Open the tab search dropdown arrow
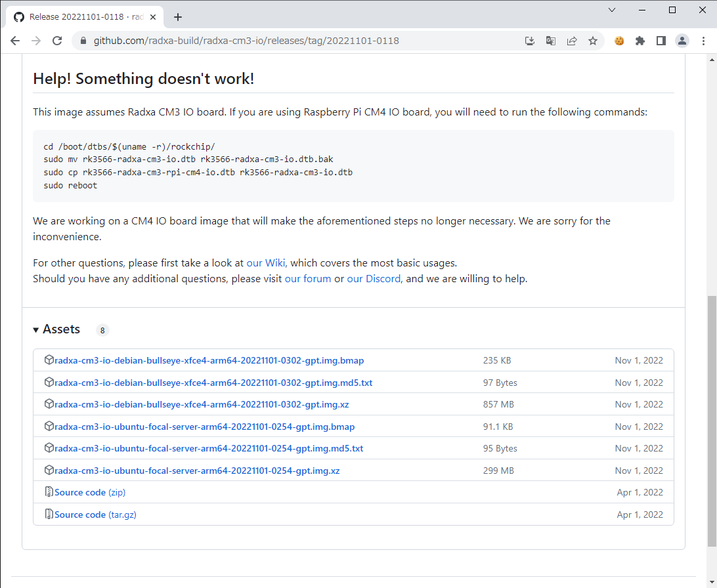717x588 pixels. (612, 10)
